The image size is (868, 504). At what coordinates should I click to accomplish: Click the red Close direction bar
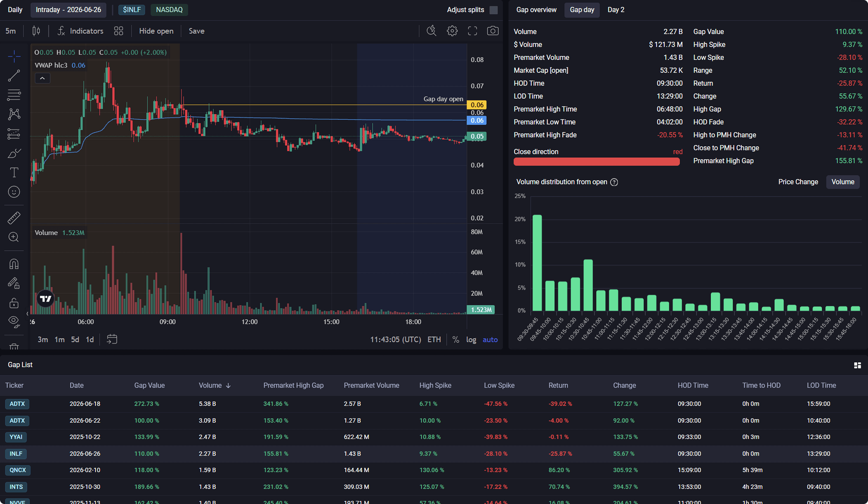pyautogui.click(x=597, y=162)
